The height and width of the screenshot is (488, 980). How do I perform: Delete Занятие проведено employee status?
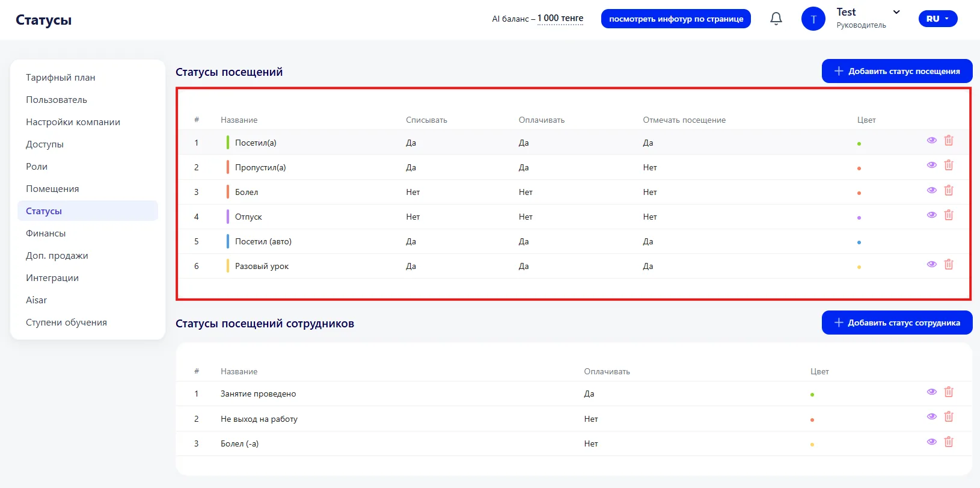click(x=949, y=392)
